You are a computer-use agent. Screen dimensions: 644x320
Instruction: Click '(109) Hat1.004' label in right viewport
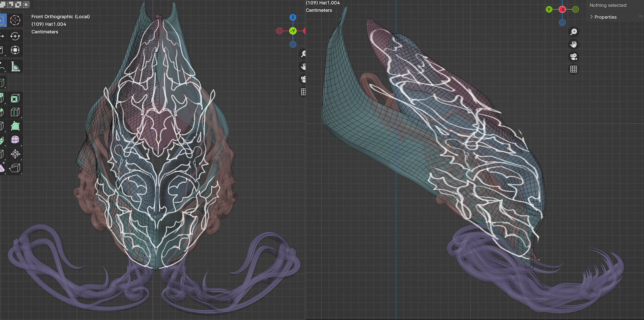[x=323, y=3]
